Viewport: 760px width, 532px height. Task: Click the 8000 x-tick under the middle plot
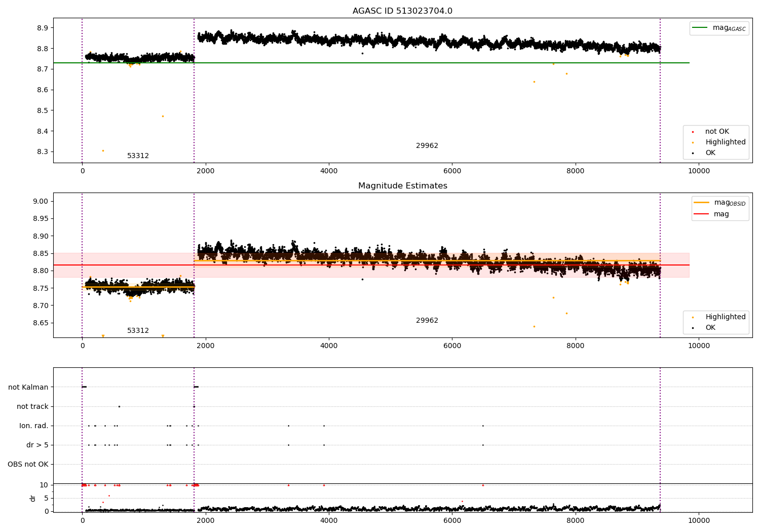pos(576,346)
